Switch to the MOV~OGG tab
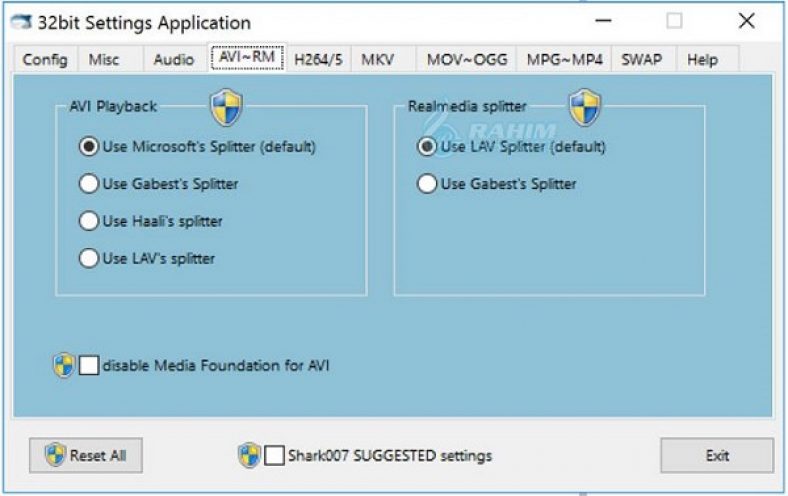 pos(467,59)
